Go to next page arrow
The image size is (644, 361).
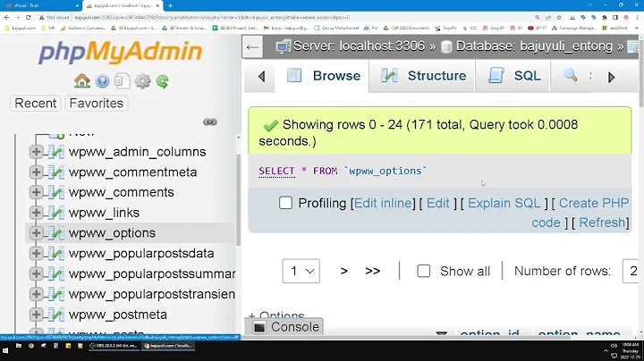(x=344, y=271)
